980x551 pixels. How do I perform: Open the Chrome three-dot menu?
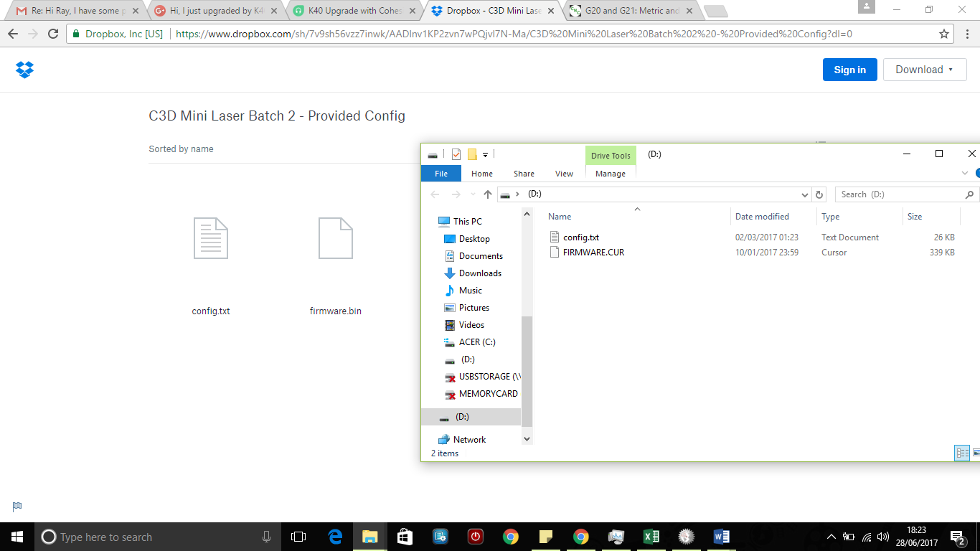tap(969, 34)
